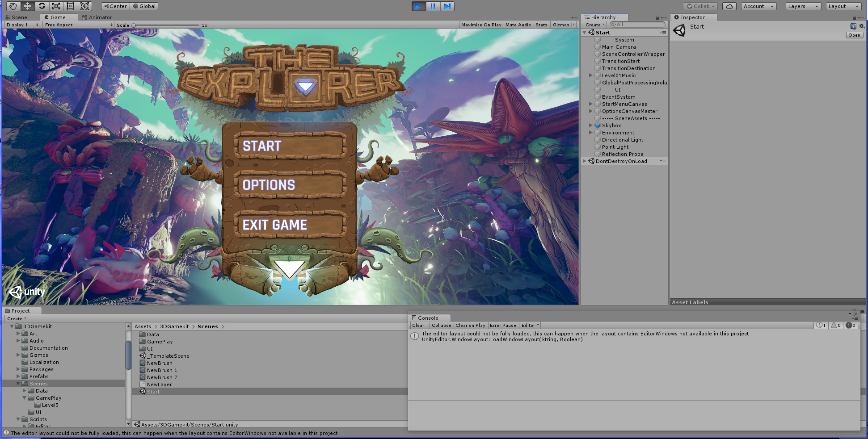Screen dimensions: 868x439
Task: Expand OptionsCanvasMaster object
Action: (x=591, y=111)
